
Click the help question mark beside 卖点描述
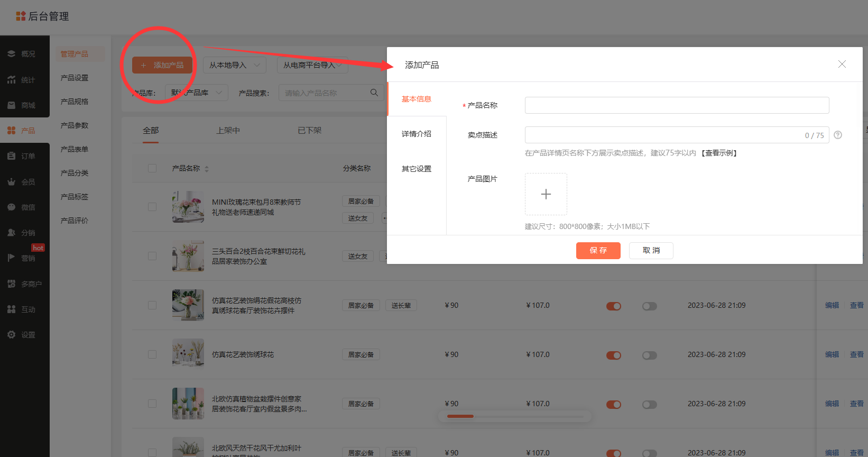pos(838,135)
